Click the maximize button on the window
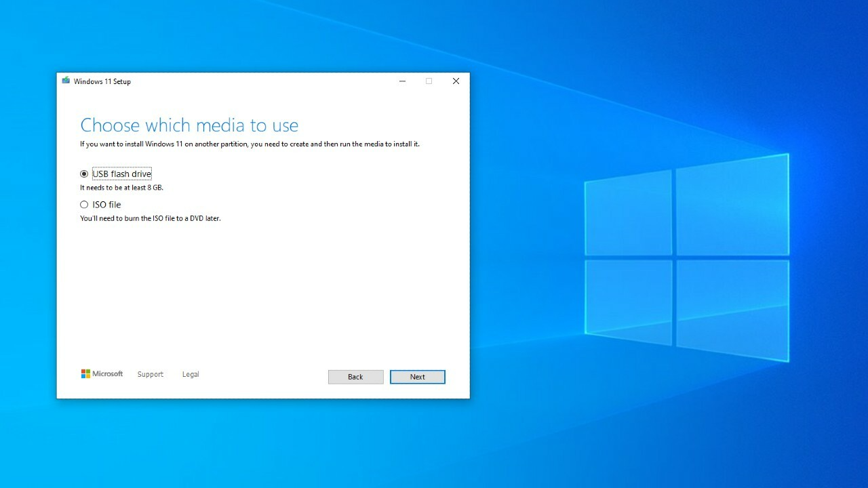Screen dimensions: 868x488 point(429,81)
